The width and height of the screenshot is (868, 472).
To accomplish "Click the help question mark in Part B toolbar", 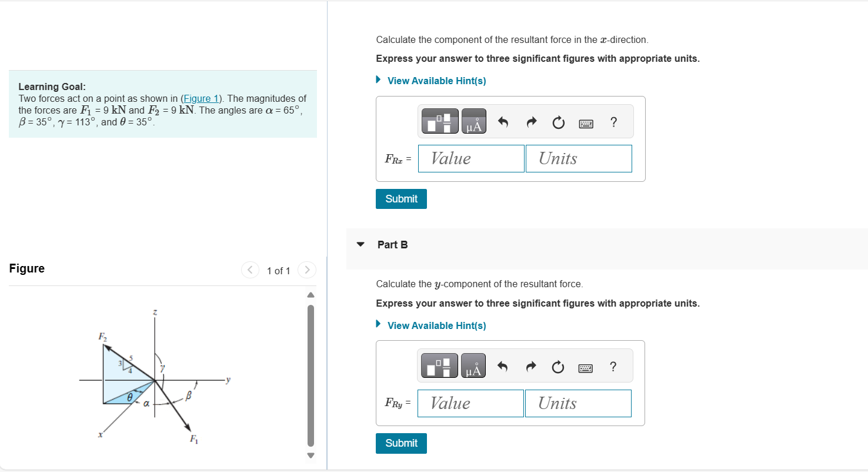I will click(x=613, y=366).
